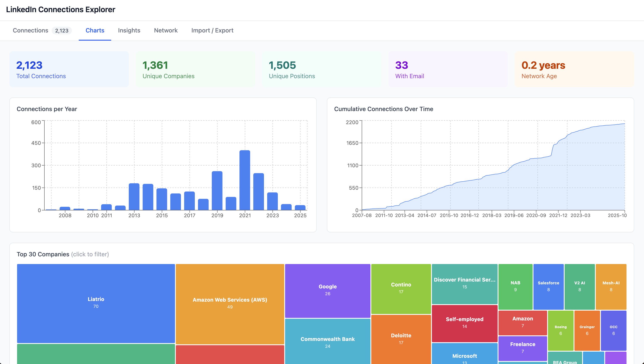Click the With Email stat card
Image resolution: width=644 pixels, height=364 pixels.
(448, 69)
